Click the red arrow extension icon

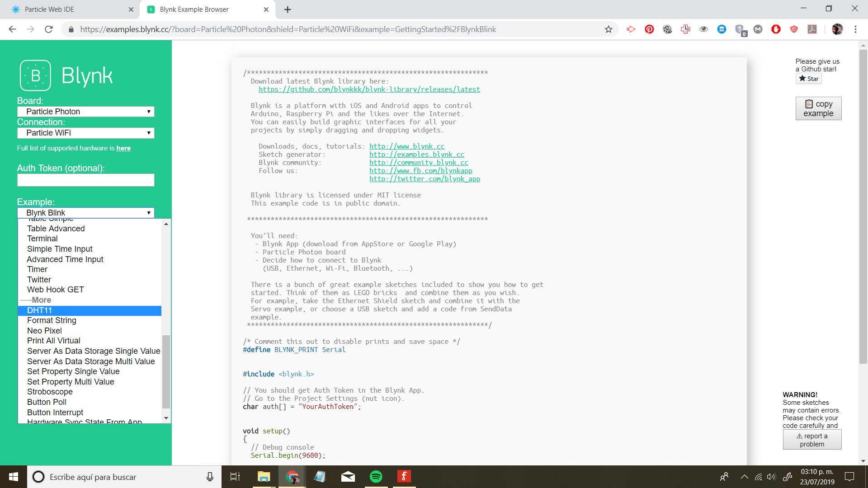(x=631, y=29)
